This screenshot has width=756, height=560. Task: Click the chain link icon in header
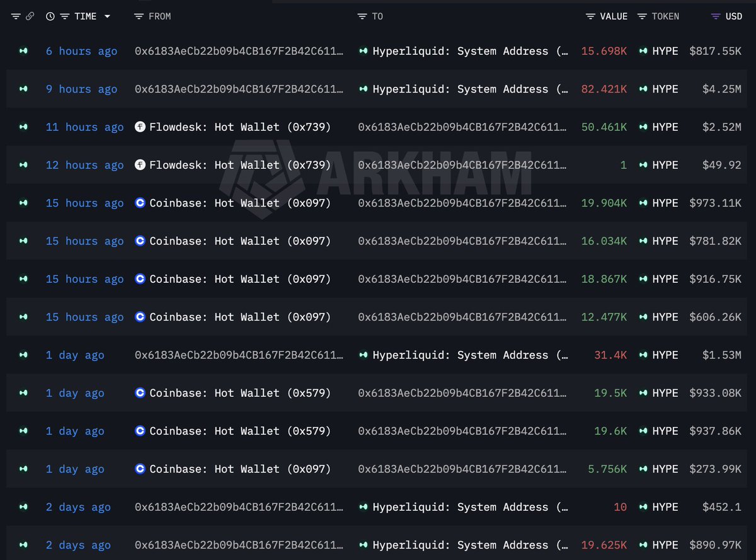(30, 16)
